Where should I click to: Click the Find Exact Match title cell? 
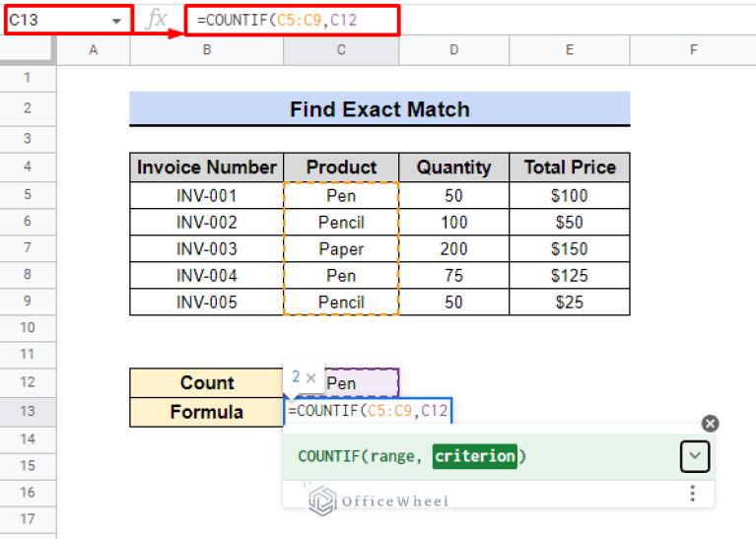click(x=379, y=108)
